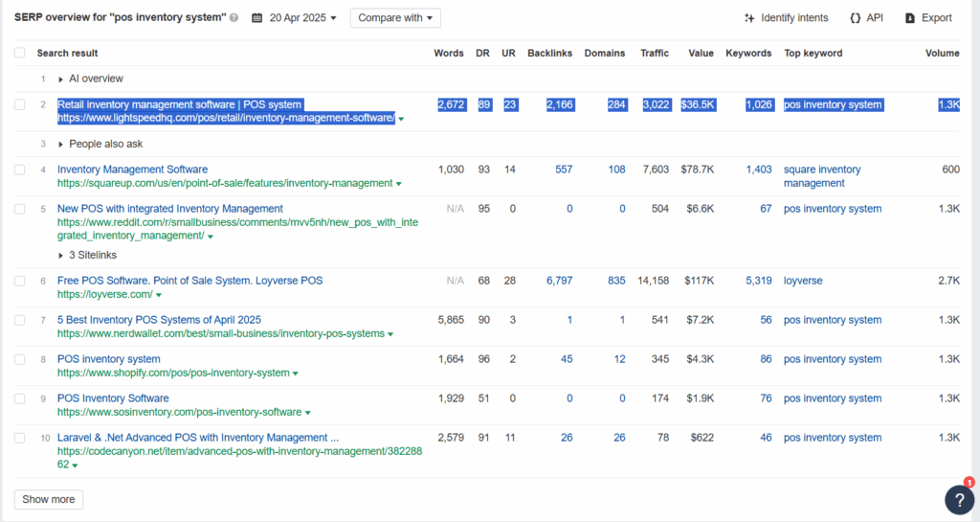The height and width of the screenshot is (522, 980).
Task: Check the box for the sosinventory result row
Action: [20, 398]
